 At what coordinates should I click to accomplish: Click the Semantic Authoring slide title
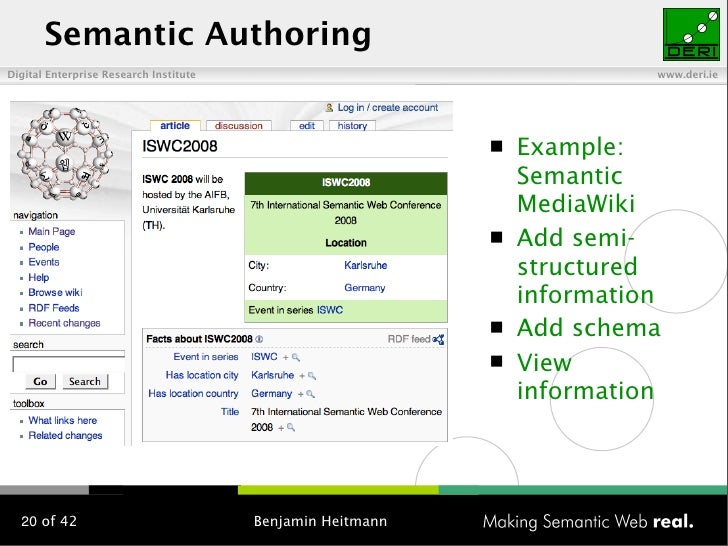[208, 34]
